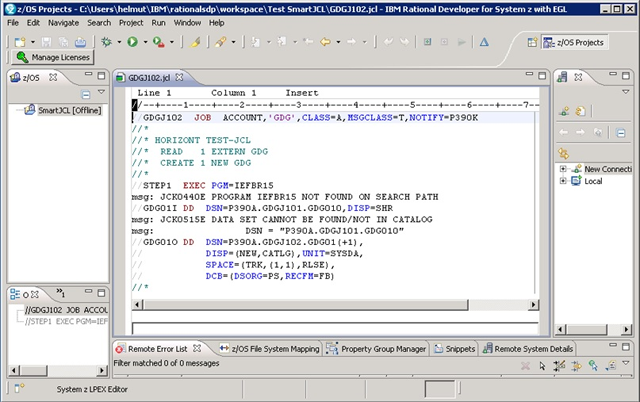
Task: Open the Remote Systems view menu triangle
Action: [x=625, y=92]
